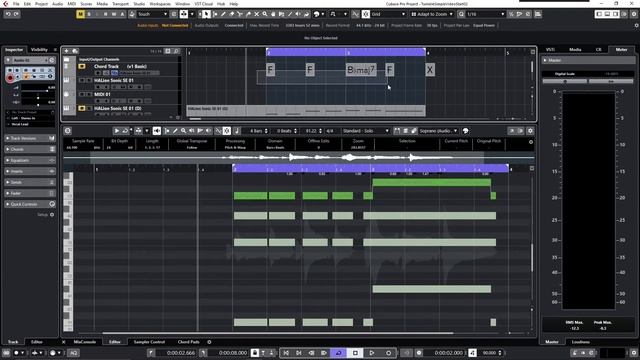Toggle the right zone visibility button
640x360 pixels.
[616, 14]
